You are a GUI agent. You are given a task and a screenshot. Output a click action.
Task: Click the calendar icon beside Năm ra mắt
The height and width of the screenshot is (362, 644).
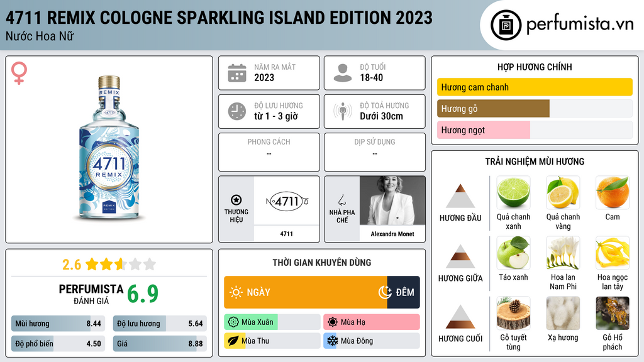pyautogui.click(x=237, y=73)
